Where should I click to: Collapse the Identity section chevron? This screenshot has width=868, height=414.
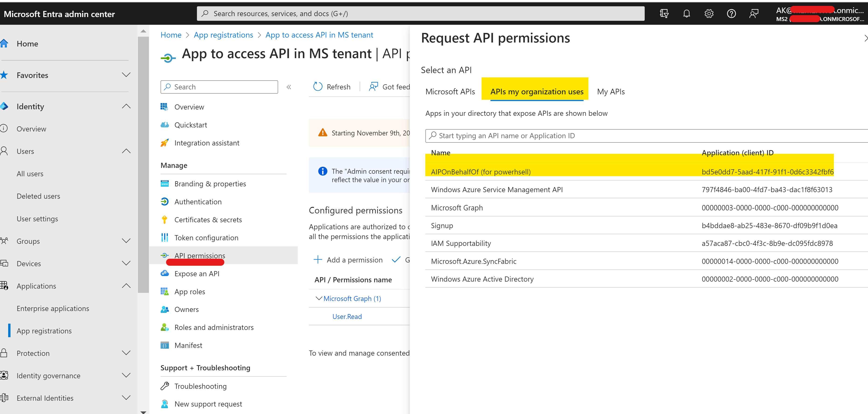coord(126,106)
